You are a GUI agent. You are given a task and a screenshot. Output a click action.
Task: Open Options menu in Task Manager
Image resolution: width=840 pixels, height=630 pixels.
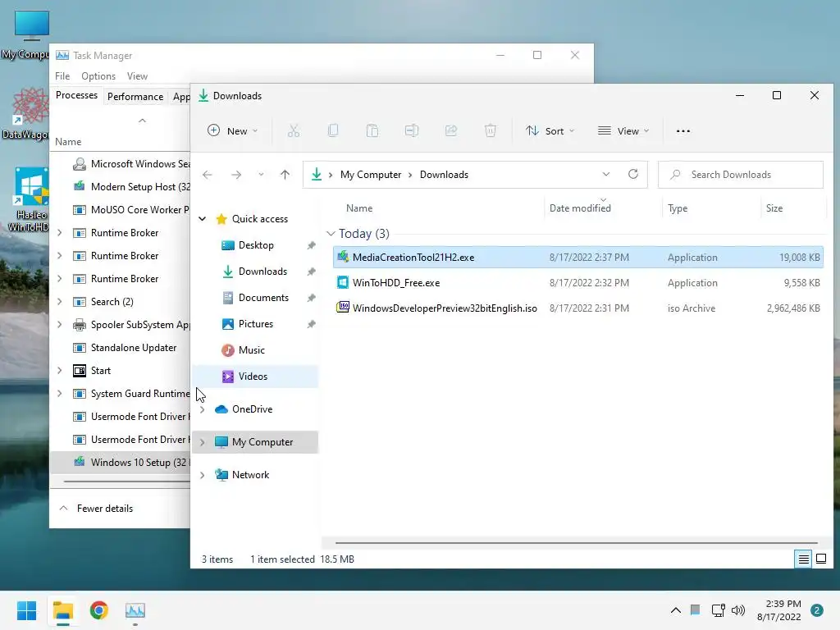pyautogui.click(x=98, y=76)
